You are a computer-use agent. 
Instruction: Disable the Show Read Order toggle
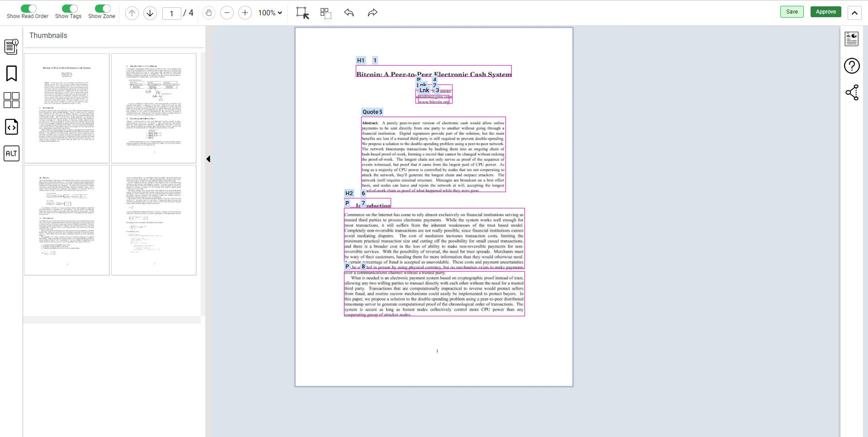pyautogui.click(x=28, y=8)
